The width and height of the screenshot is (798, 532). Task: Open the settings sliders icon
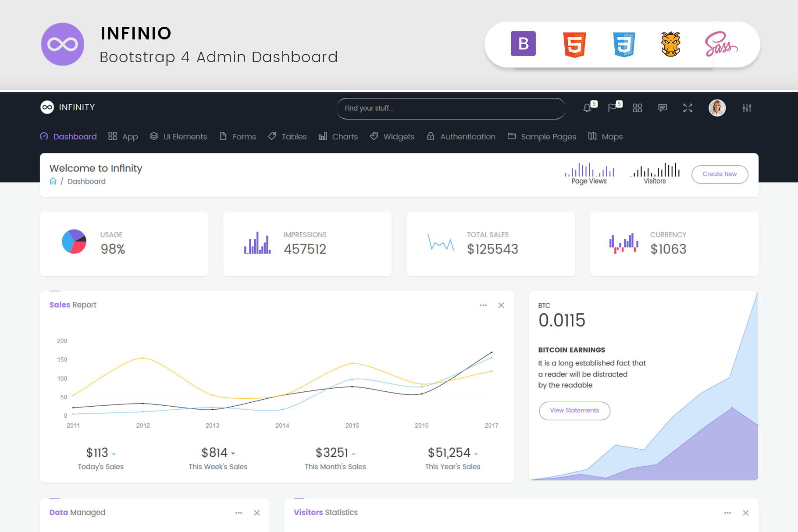(747, 108)
